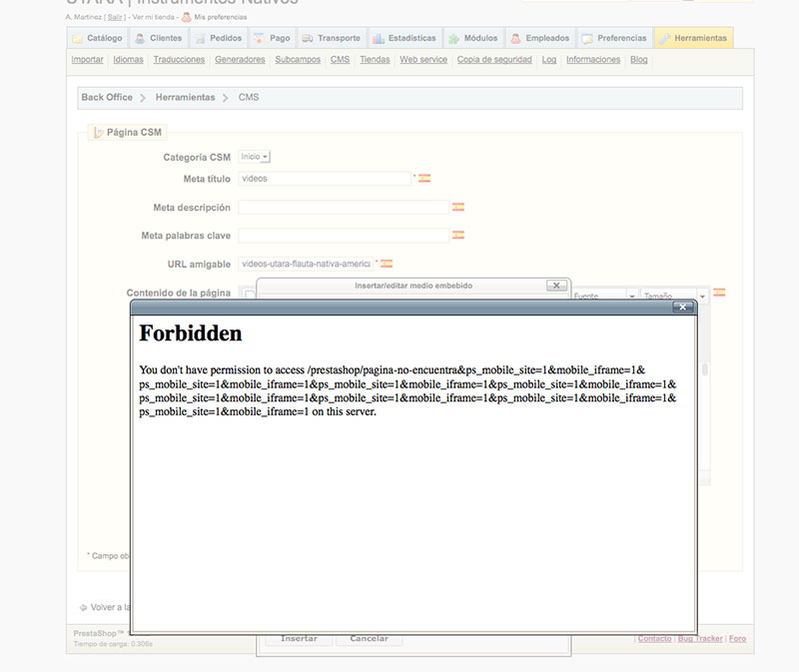Click the Spanish flag beside Meta título
Image resolution: width=799 pixels, height=672 pixels.
pyautogui.click(x=424, y=179)
